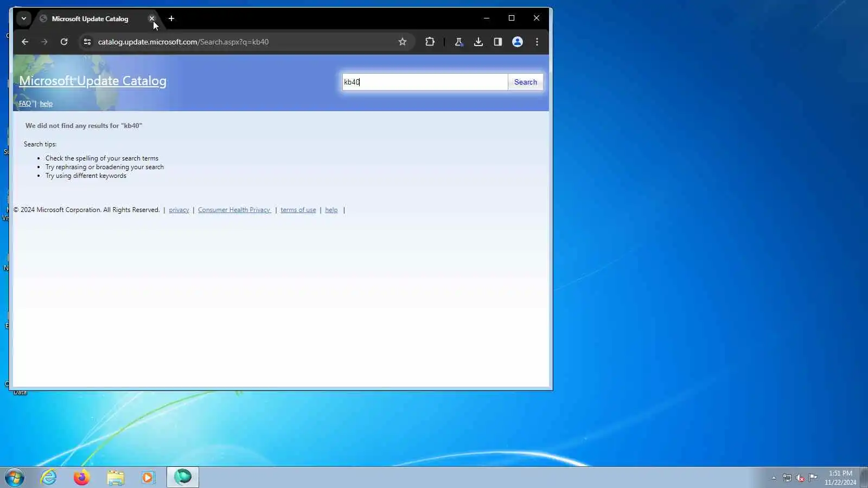Click the Microsoft copyright notice text
This screenshot has width=868, height=488.
(86, 210)
